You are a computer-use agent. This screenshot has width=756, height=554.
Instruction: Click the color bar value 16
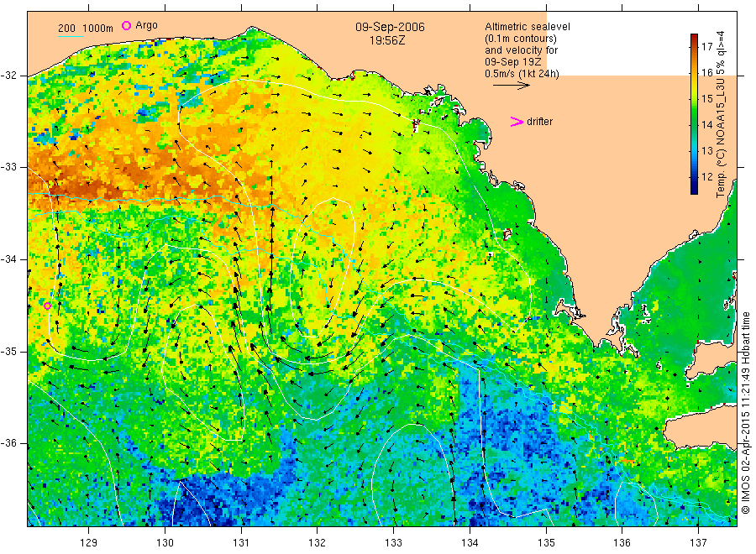[x=706, y=73]
